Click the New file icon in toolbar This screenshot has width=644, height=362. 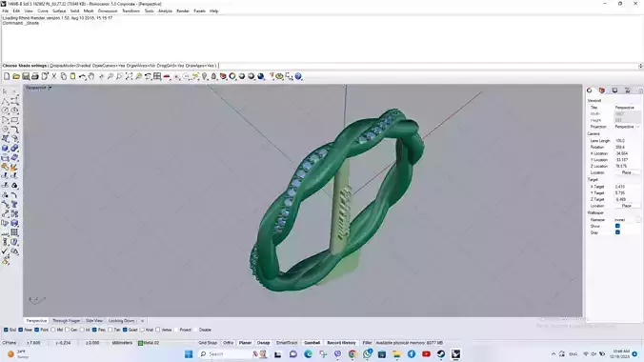point(7,76)
